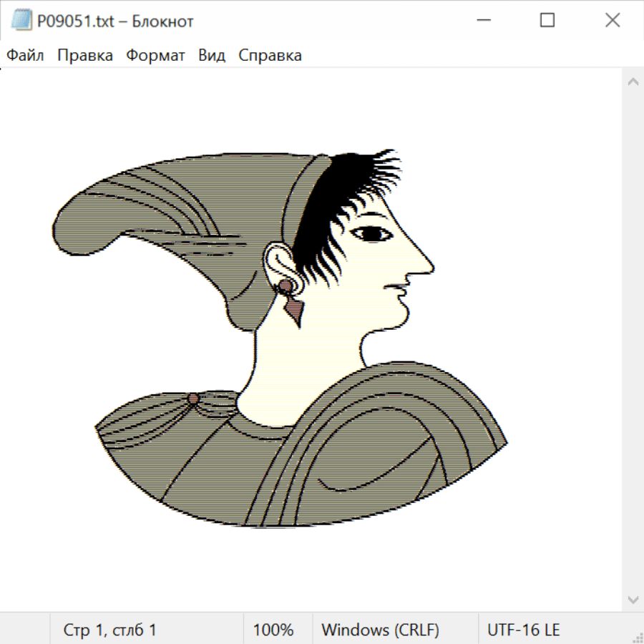Screen dimensions: 644x644
Task: Click the title text P09051.txt – Блокнот
Action: click(x=116, y=21)
